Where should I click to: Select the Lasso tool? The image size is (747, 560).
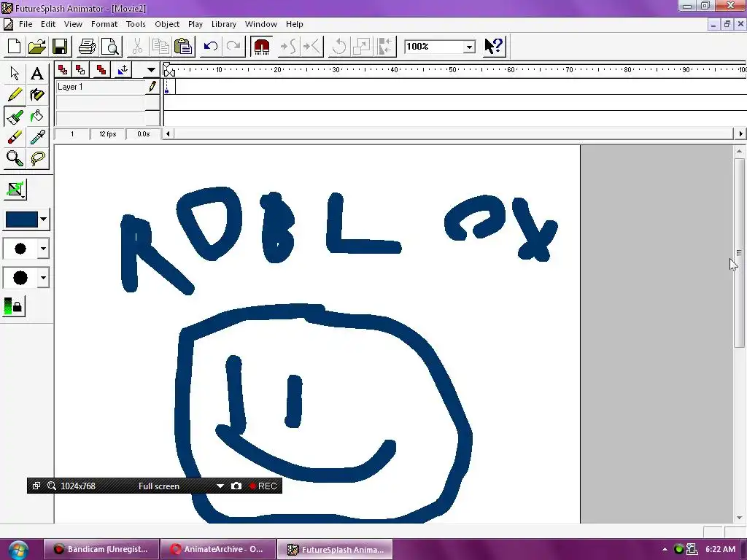click(36, 158)
